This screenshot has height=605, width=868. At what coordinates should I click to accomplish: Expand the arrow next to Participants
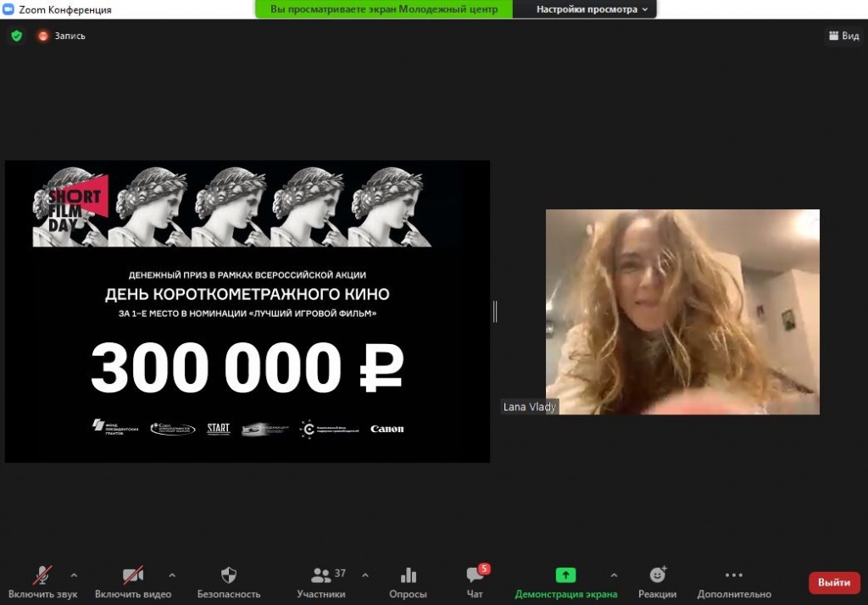tap(365, 574)
